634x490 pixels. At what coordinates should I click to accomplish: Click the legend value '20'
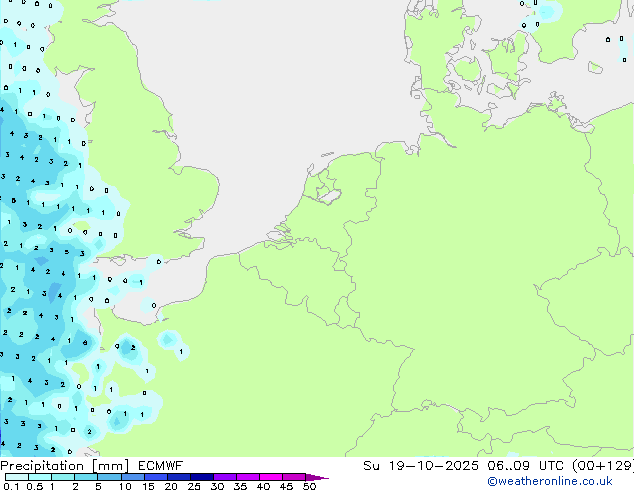(x=171, y=486)
